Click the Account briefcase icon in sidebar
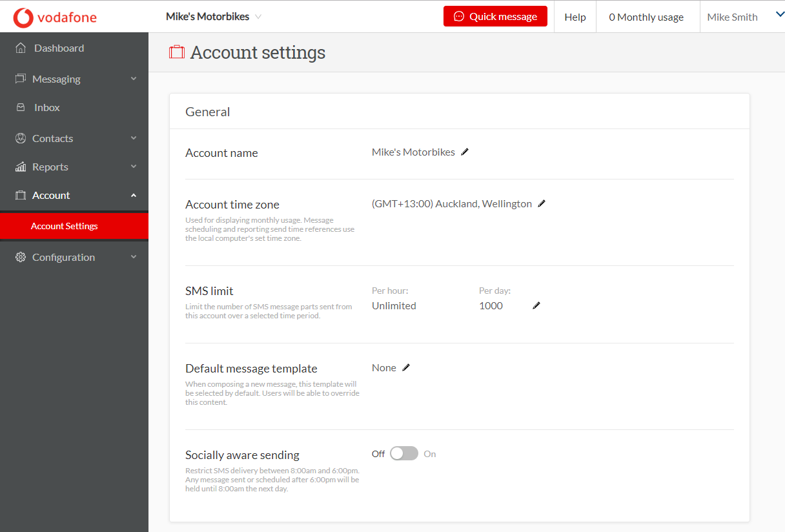This screenshot has width=785, height=532. [21, 195]
